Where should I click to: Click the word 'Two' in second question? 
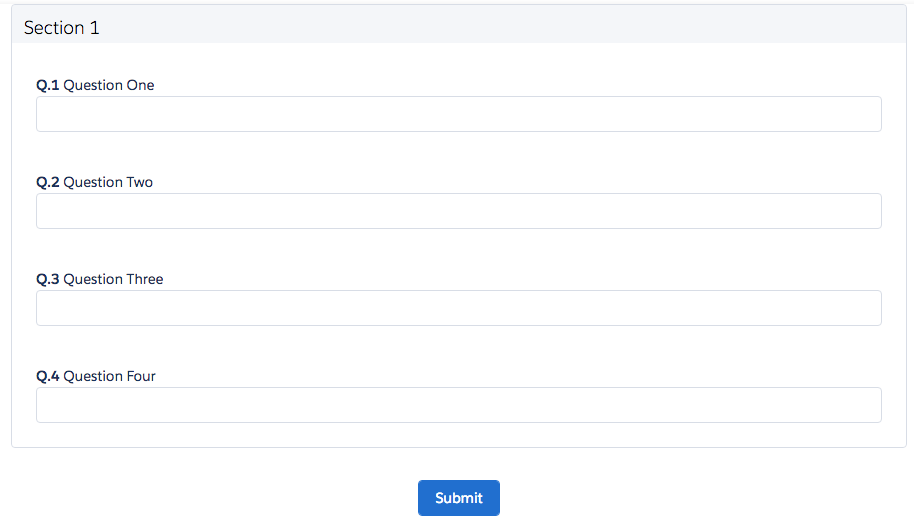139,182
